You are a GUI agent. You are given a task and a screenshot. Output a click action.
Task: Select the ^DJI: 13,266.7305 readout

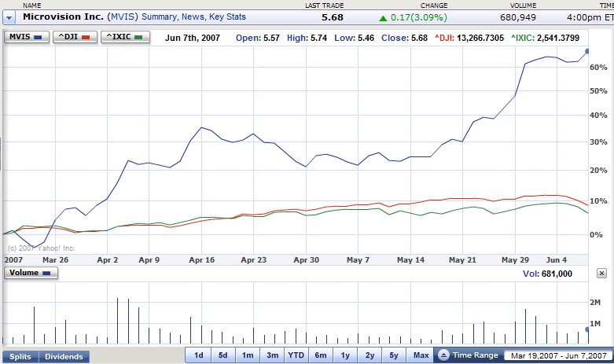point(469,38)
